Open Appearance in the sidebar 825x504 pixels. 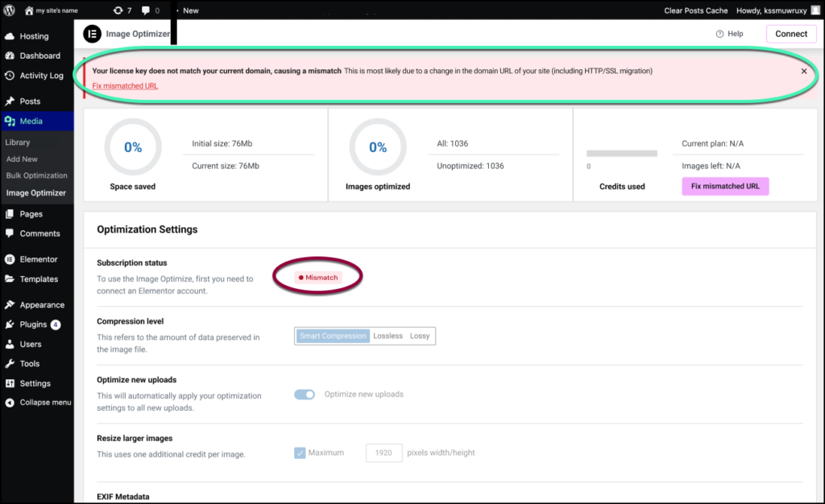pos(42,305)
